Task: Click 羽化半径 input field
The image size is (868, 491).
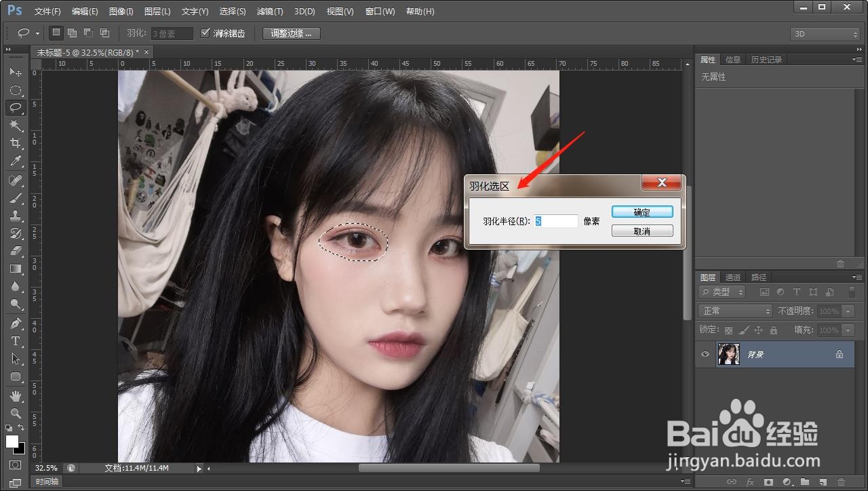Action: (556, 221)
